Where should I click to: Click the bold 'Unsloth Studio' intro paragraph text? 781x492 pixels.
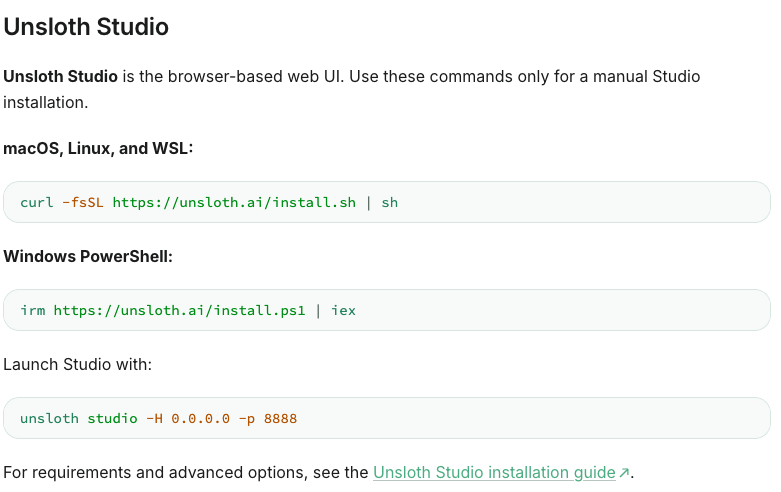(x=60, y=77)
